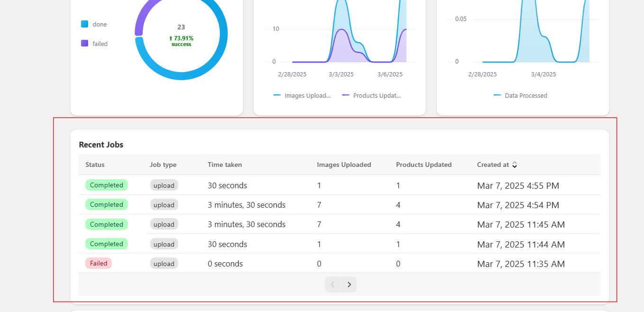Open the job created at 11:45 AM
The image size is (644, 312).
[520, 224]
